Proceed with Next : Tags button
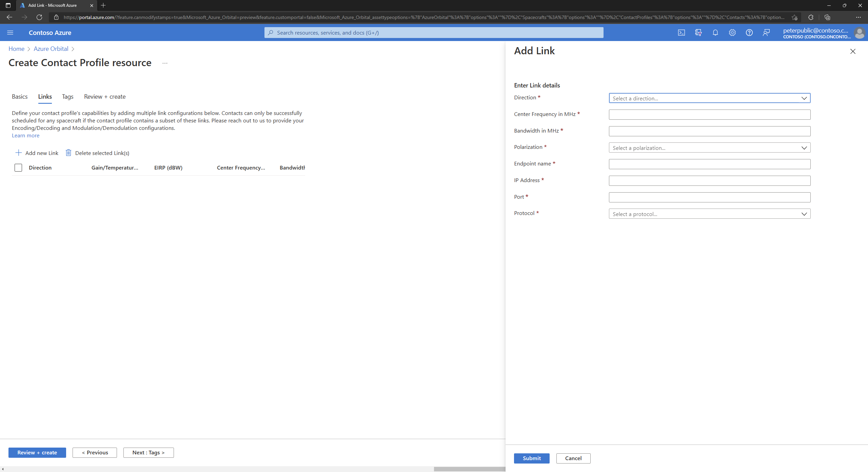Screen dimensions: 868x472 149,452
